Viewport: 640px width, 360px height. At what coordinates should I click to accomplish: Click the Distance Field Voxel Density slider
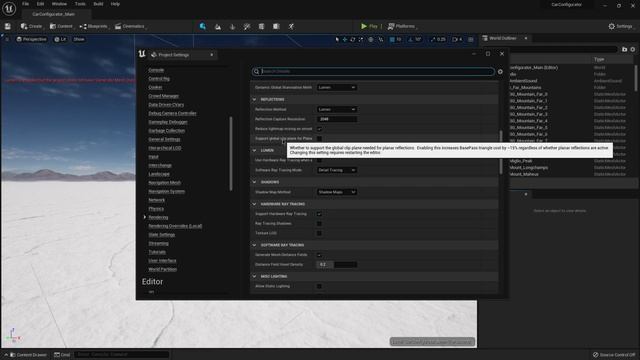(x=337, y=264)
